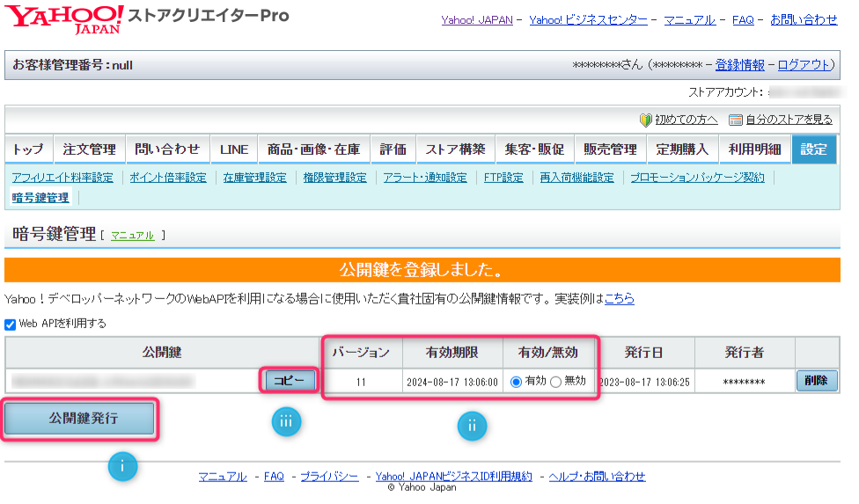
Task: Select the 無効 radio button
Action: [555, 382]
